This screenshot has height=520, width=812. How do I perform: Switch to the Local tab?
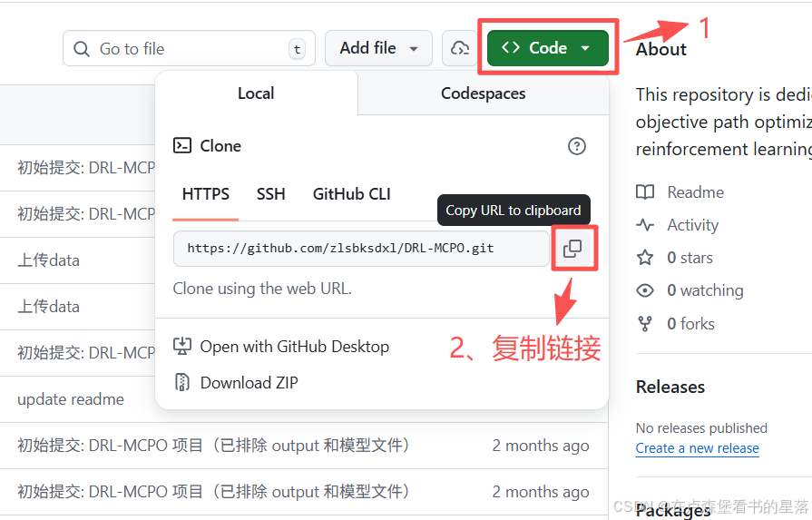pyautogui.click(x=256, y=93)
